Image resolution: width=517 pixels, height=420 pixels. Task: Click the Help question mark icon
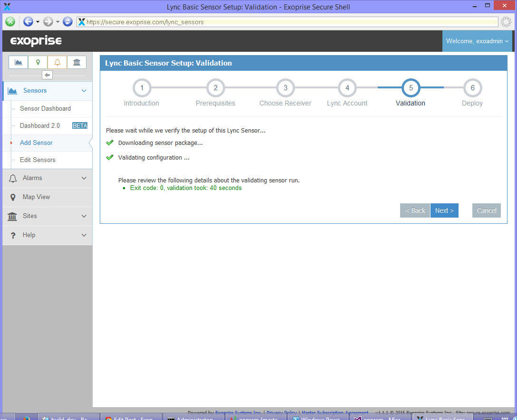point(13,235)
